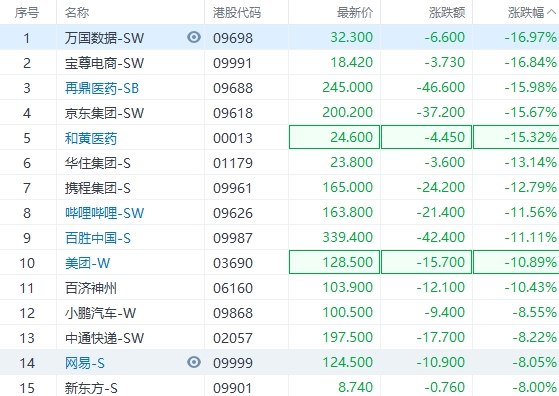
Task: Click the 涨跌额 column header
Action: pos(447,12)
